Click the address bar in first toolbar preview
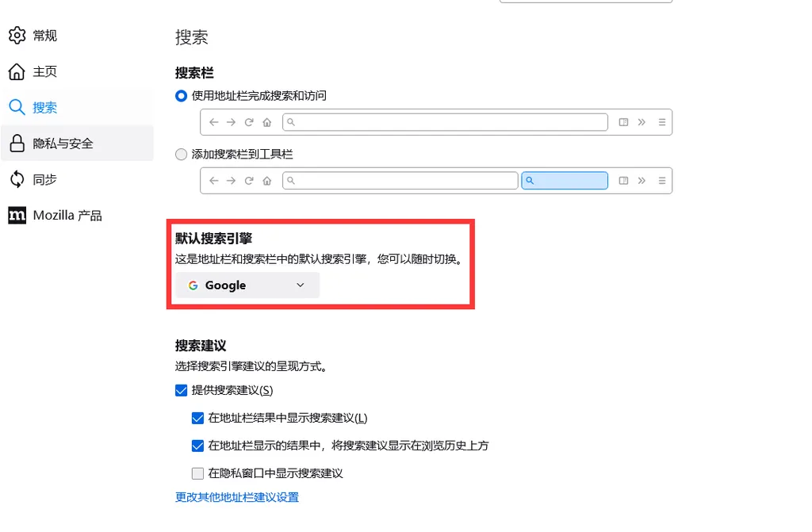The height and width of the screenshot is (532, 812). click(x=445, y=122)
